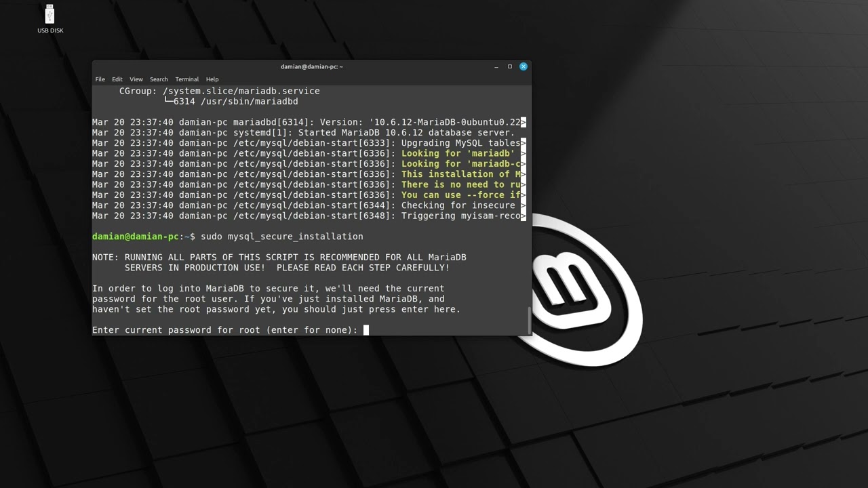Click the 'Checking for insecure' log text
The height and width of the screenshot is (488, 868).
458,205
